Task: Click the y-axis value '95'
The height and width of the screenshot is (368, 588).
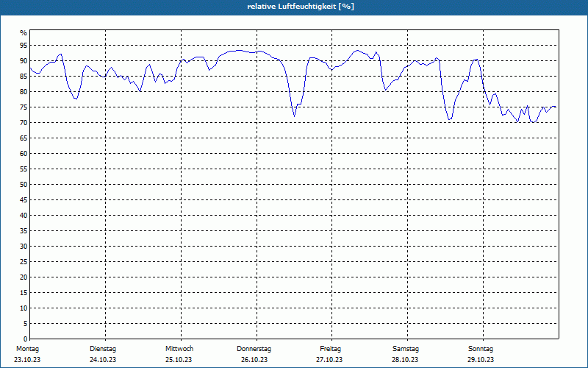Action: coord(24,46)
